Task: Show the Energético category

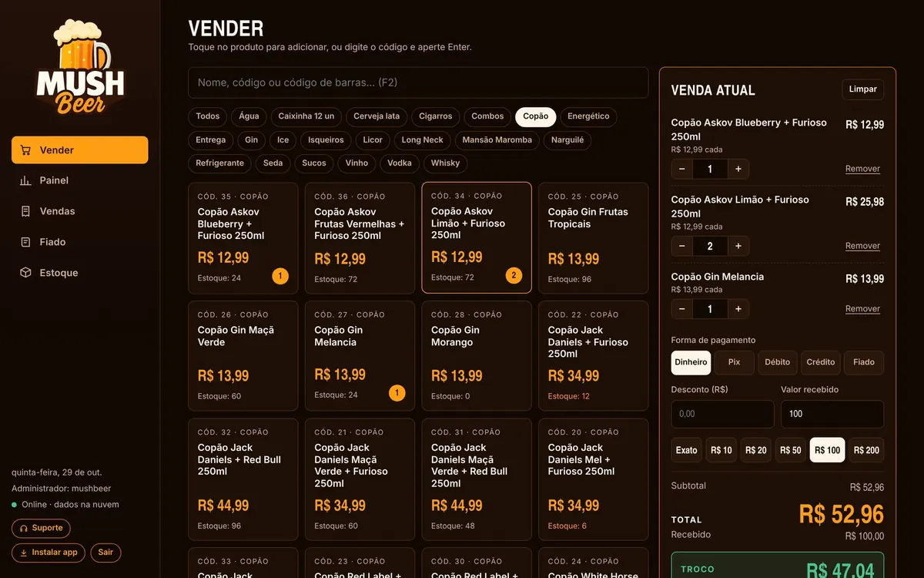Action: tap(588, 116)
